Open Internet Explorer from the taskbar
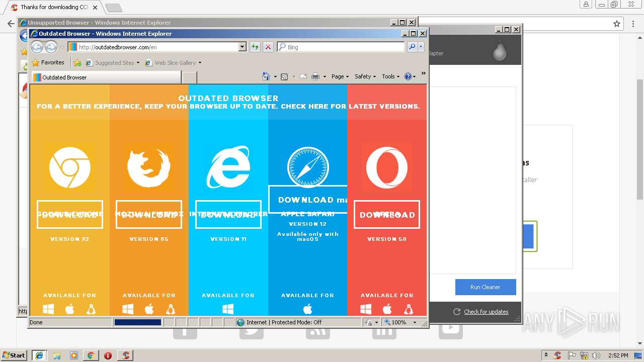 [x=39, y=355]
